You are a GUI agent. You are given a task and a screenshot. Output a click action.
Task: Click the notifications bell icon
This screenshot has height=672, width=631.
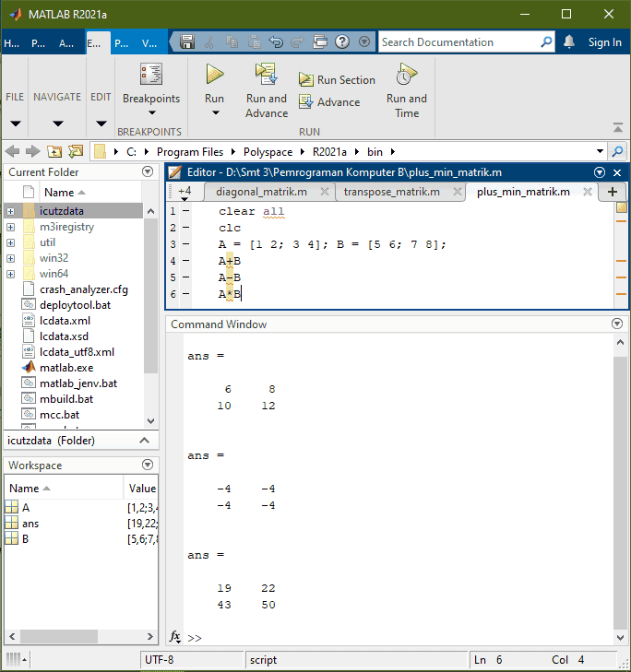point(569,42)
